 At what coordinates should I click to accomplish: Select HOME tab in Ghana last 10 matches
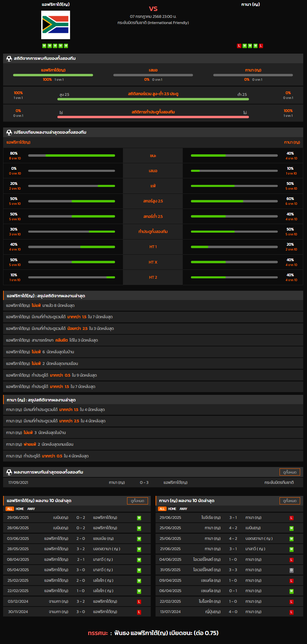pos(172,509)
